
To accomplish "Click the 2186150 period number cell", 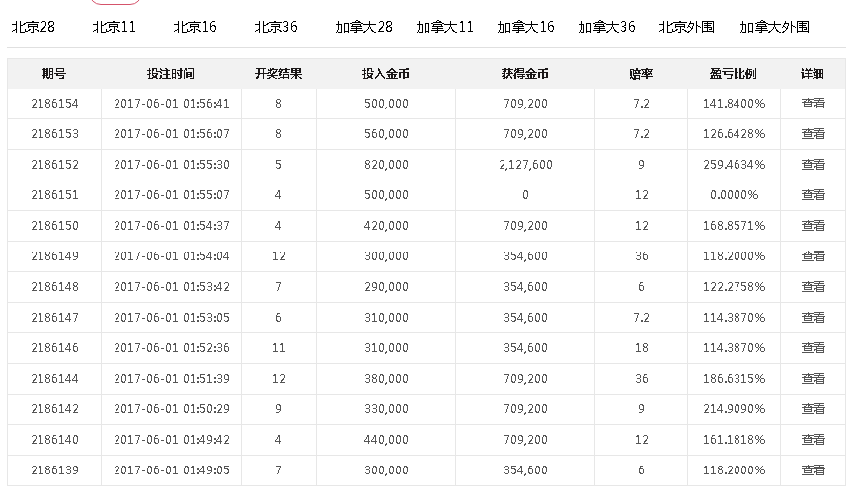I will pyautogui.click(x=54, y=226).
